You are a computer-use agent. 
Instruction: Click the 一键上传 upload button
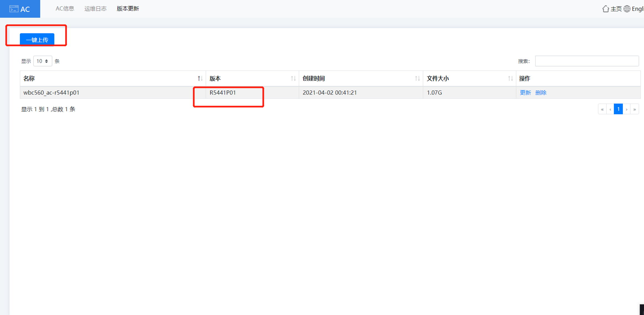tap(37, 40)
